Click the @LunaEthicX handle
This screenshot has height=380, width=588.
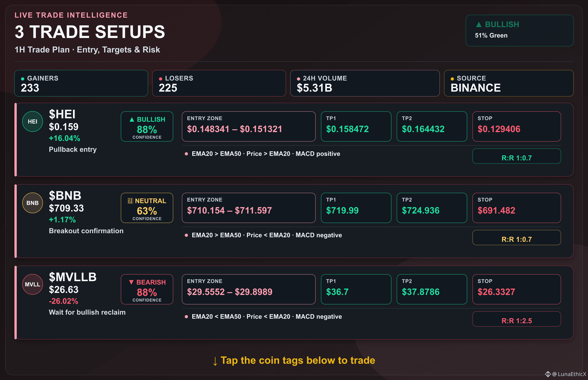coord(569,374)
